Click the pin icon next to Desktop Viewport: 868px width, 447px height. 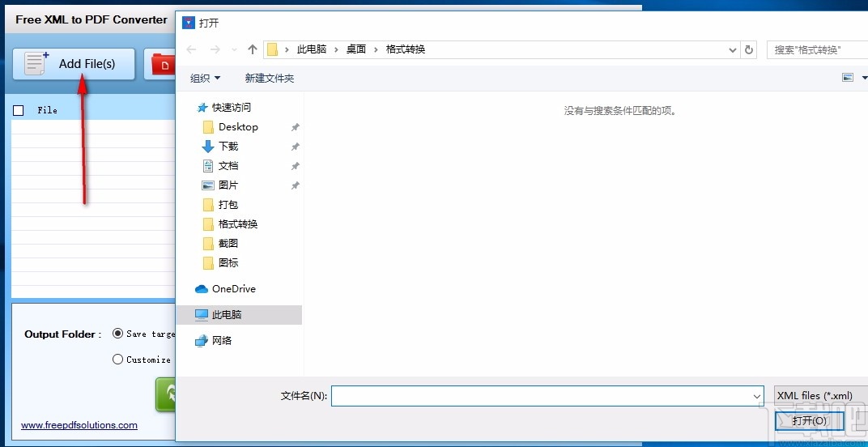pyautogui.click(x=296, y=127)
